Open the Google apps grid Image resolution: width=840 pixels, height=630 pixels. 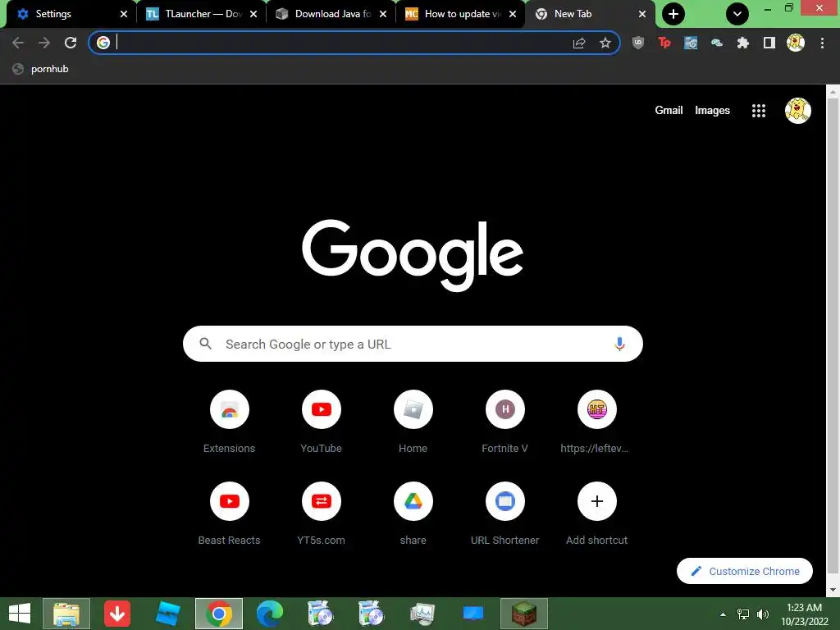(x=759, y=111)
